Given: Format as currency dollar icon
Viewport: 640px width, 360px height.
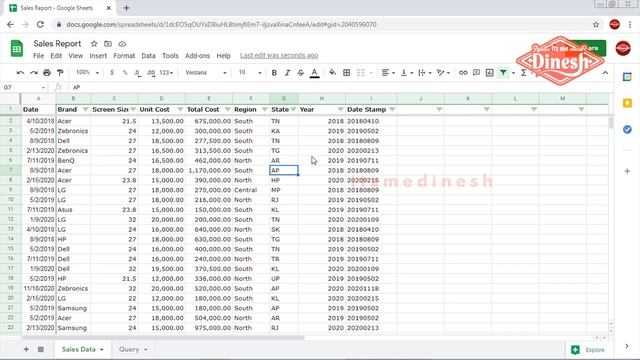Looking at the screenshot, I should coord(112,73).
